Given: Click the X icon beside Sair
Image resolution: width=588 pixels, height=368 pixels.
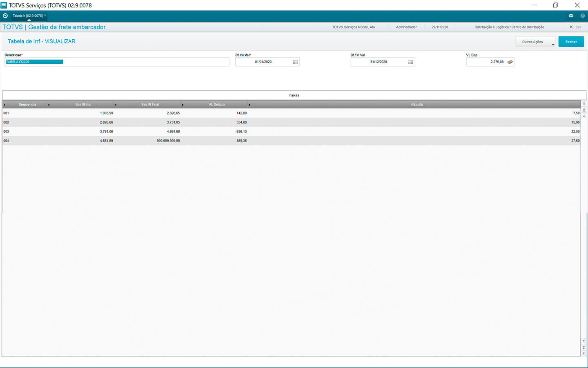Looking at the screenshot, I should (571, 27).
